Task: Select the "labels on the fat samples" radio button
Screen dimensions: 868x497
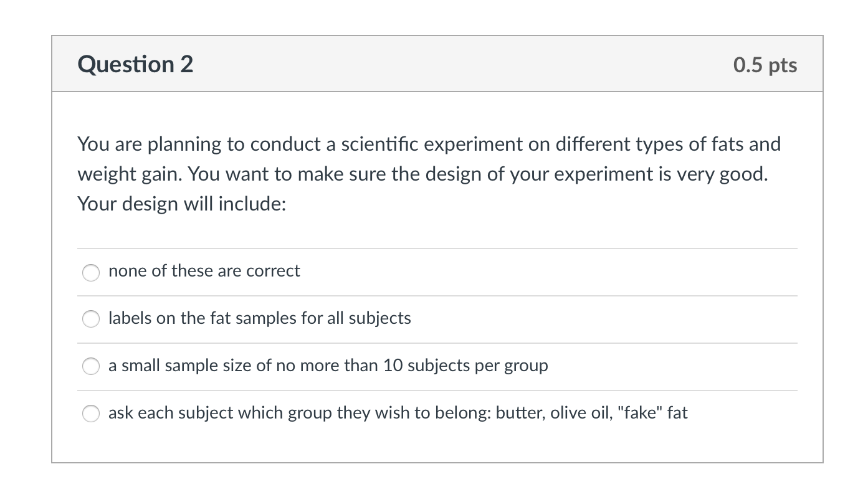Action: pyautogui.click(x=91, y=319)
